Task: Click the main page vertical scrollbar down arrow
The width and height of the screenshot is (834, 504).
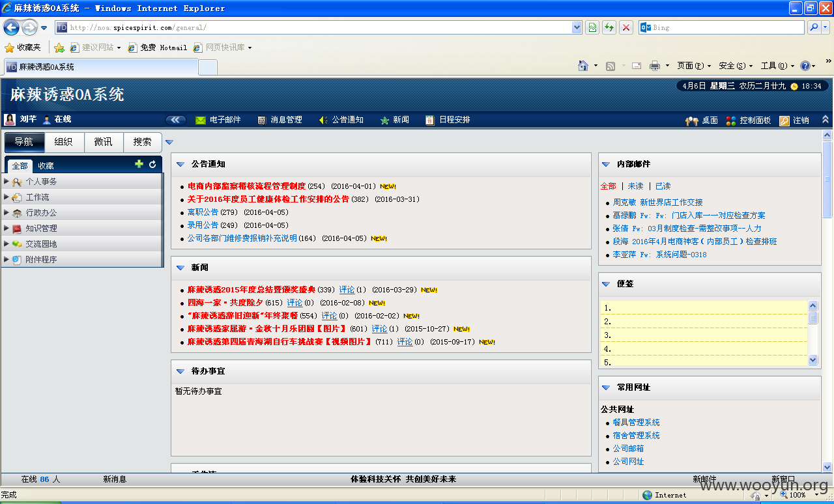Action: pos(827,467)
